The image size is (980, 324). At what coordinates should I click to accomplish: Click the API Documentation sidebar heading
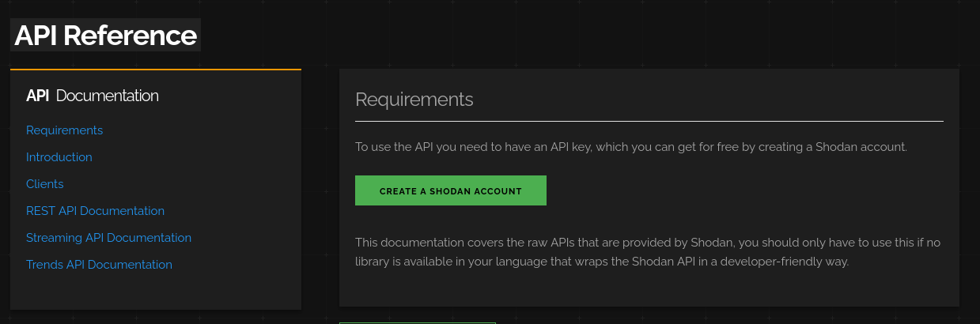tap(93, 96)
